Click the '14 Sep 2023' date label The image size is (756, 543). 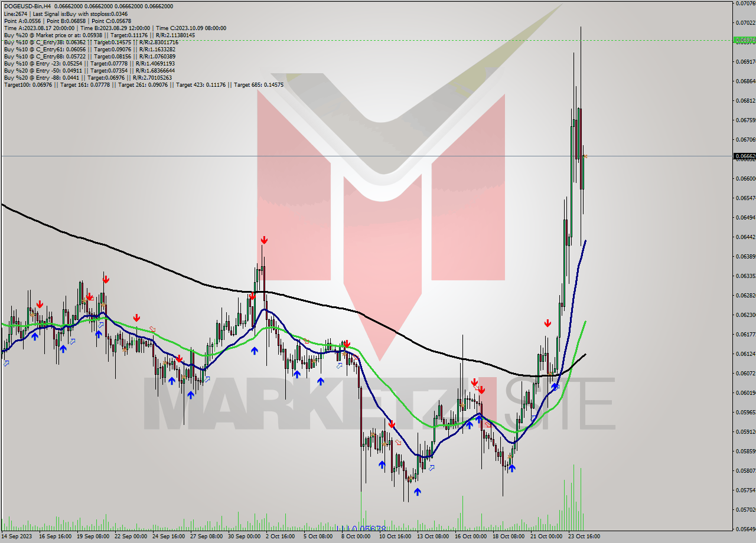[x=17, y=537]
